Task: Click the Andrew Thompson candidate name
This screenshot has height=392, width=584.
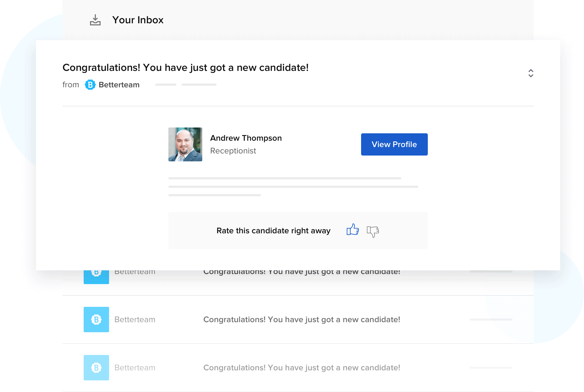Action: click(246, 138)
